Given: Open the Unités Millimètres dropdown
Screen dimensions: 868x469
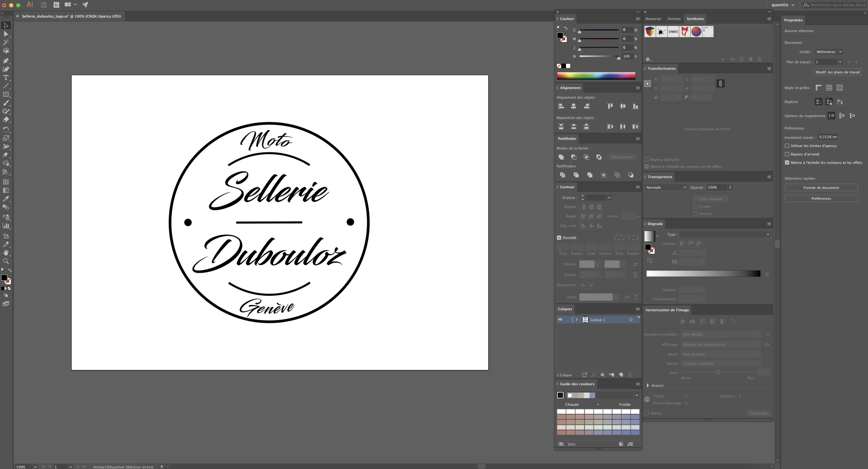Looking at the screenshot, I should tap(829, 52).
